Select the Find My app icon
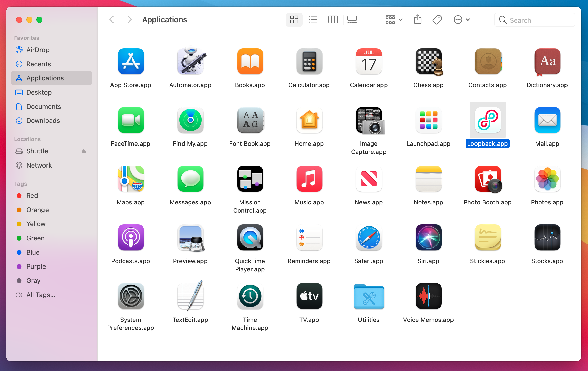The image size is (588, 371). coord(190,120)
